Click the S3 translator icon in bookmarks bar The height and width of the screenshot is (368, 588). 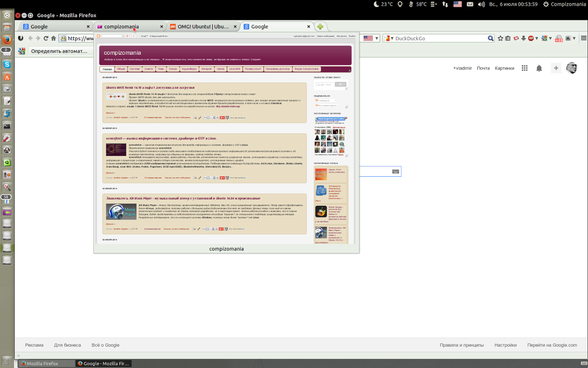click(x=22, y=51)
